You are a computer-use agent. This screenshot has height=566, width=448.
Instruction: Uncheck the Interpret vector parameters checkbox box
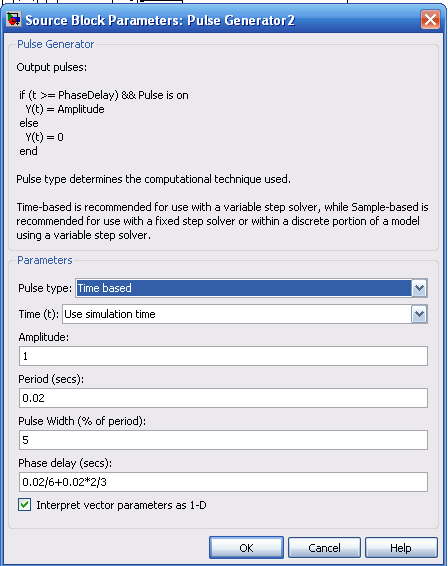[x=25, y=505]
